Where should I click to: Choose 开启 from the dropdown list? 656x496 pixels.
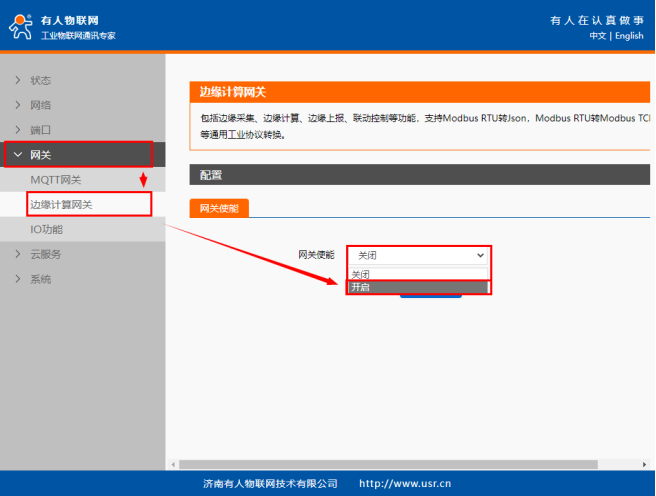click(417, 287)
